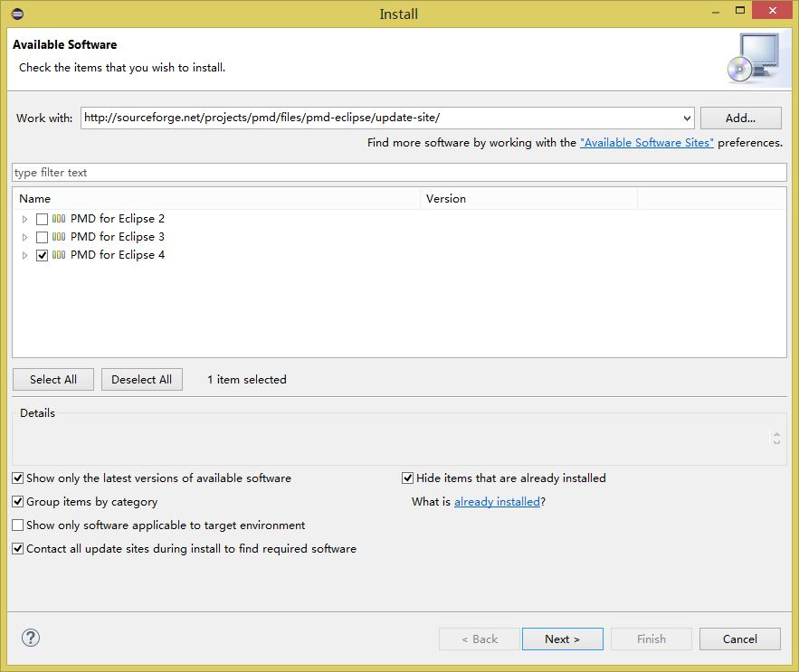Click the Details area scroll up arrow
Image resolution: width=799 pixels, height=672 pixels.
[776, 434]
